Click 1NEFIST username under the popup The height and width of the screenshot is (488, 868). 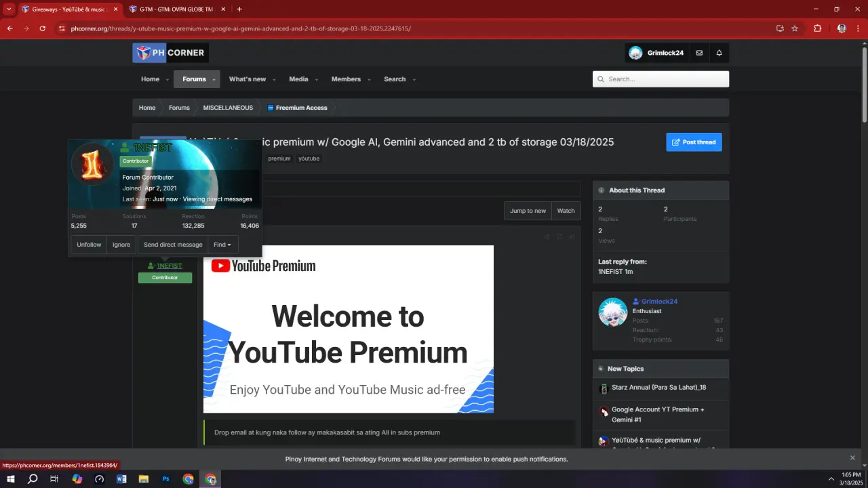tap(170, 266)
